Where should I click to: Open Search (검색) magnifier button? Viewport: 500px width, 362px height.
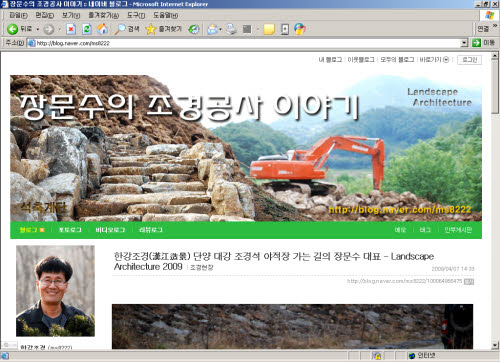127,29
